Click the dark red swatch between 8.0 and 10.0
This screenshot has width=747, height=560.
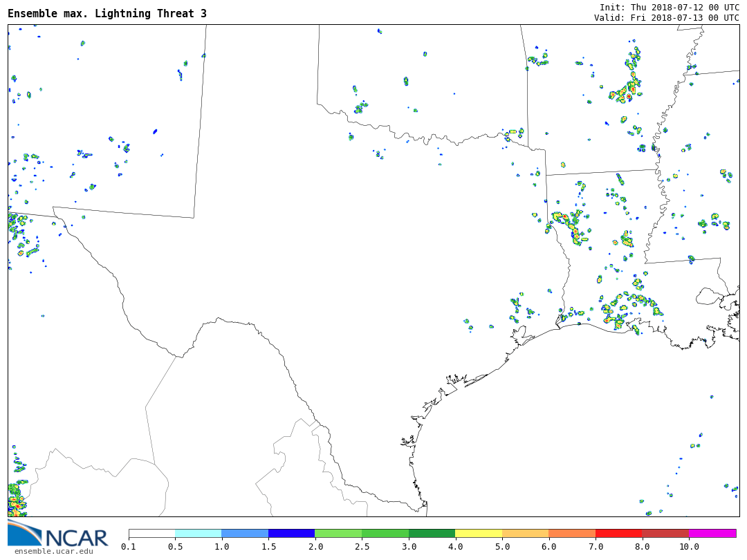click(665, 534)
